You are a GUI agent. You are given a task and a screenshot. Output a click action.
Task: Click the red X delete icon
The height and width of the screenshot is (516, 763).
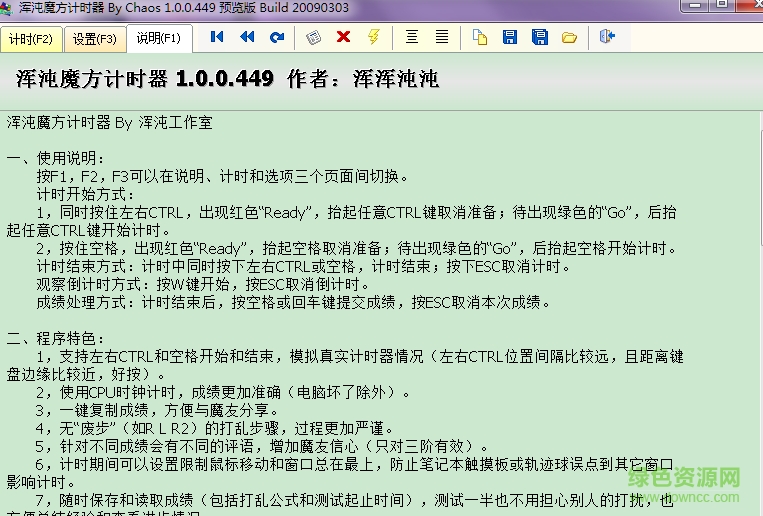tap(344, 37)
